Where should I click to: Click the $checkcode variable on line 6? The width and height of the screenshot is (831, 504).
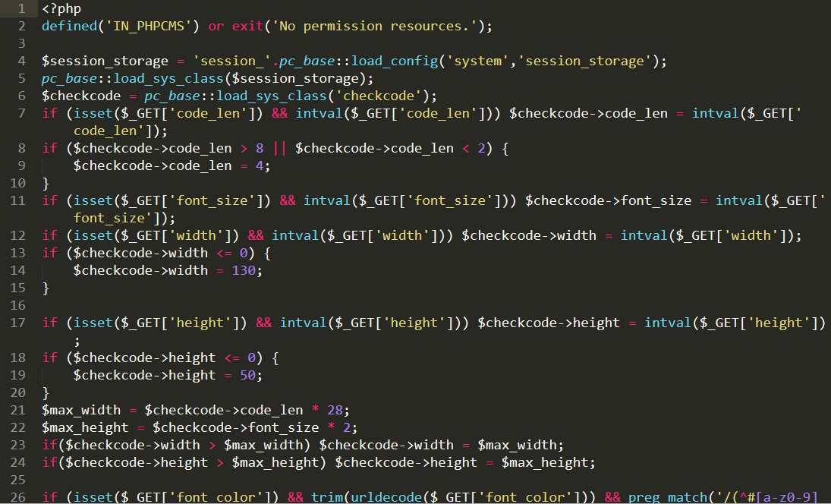point(82,96)
